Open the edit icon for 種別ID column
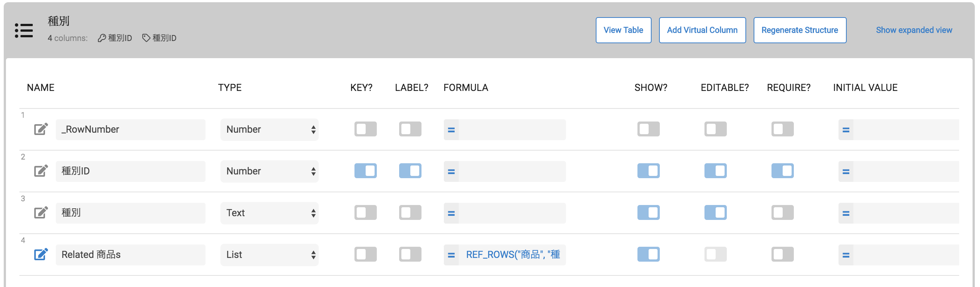The height and width of the screenshot is (287, 980). [x=41, y=171]
